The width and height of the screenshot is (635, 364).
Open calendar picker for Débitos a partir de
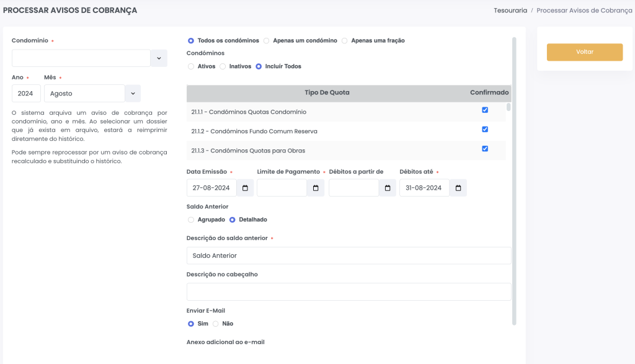388,188
